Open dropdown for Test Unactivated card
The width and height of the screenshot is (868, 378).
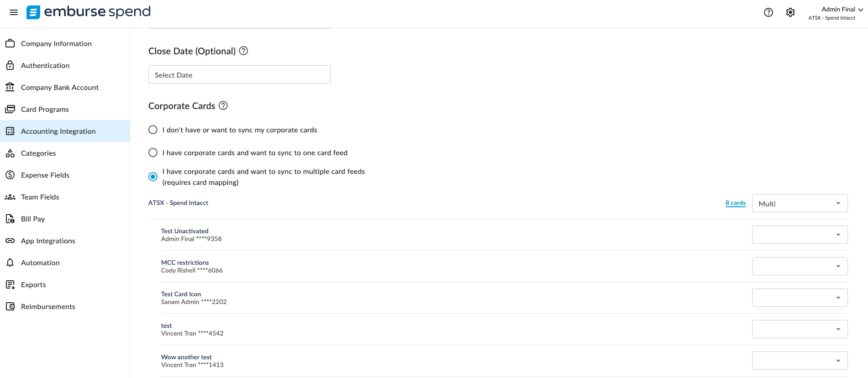pos(800,235)
